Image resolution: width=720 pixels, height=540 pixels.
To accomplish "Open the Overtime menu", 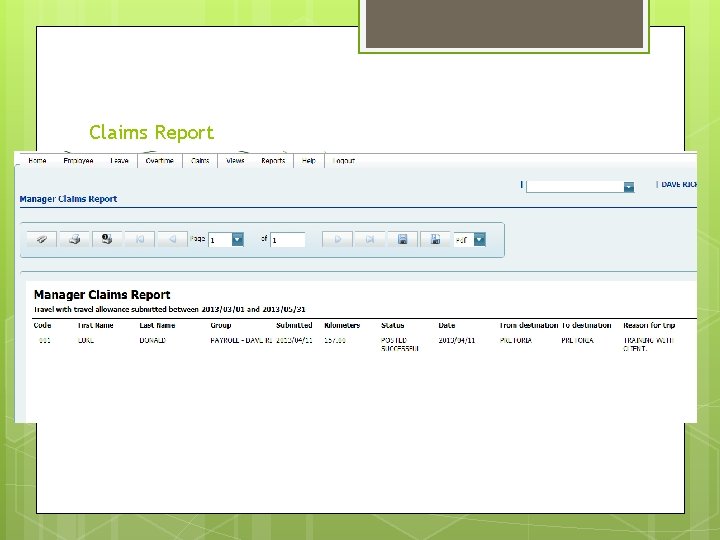I will tap(159, 161).
